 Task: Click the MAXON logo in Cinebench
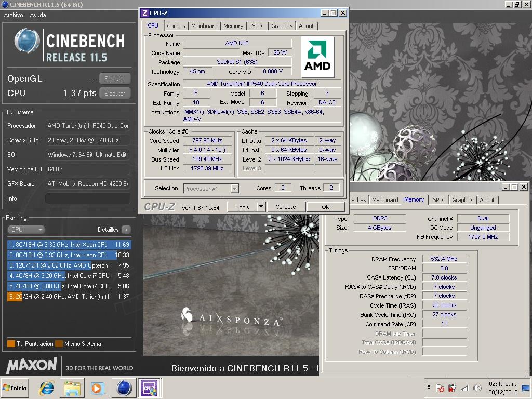click(32, 365)
